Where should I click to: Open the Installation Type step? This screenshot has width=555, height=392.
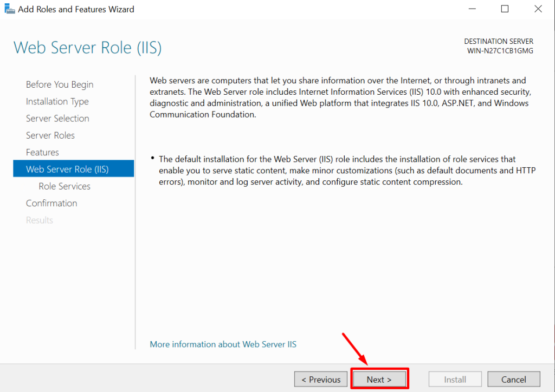click(57, 101)
